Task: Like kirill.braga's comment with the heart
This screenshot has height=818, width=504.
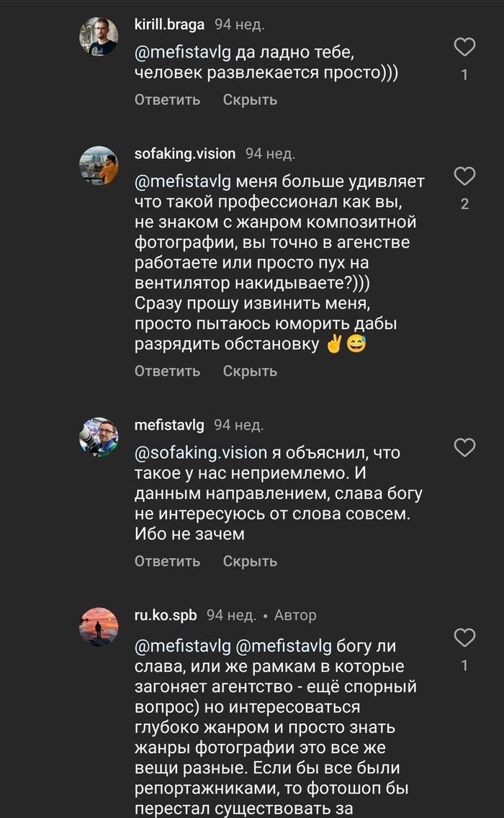Action: tap(464, 48)
